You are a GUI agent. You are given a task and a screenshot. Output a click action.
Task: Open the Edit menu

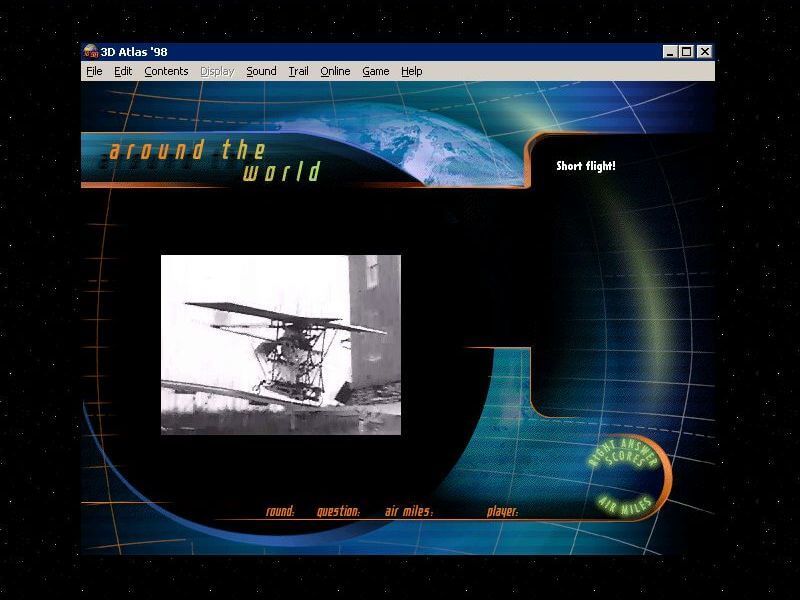[123, 71]
